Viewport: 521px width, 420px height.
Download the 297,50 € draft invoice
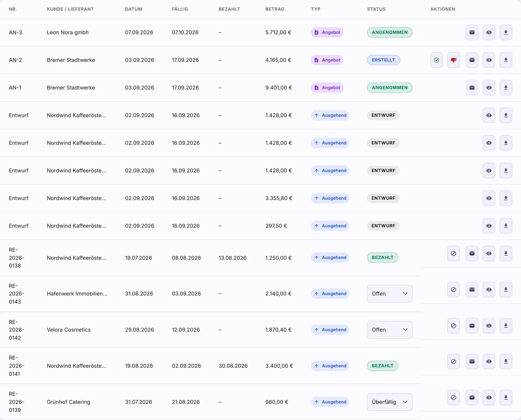coord(506,226)
